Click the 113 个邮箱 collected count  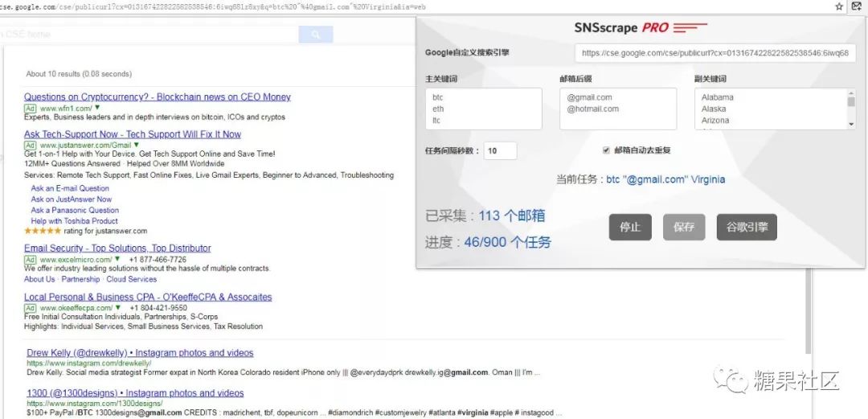[511, 216]
